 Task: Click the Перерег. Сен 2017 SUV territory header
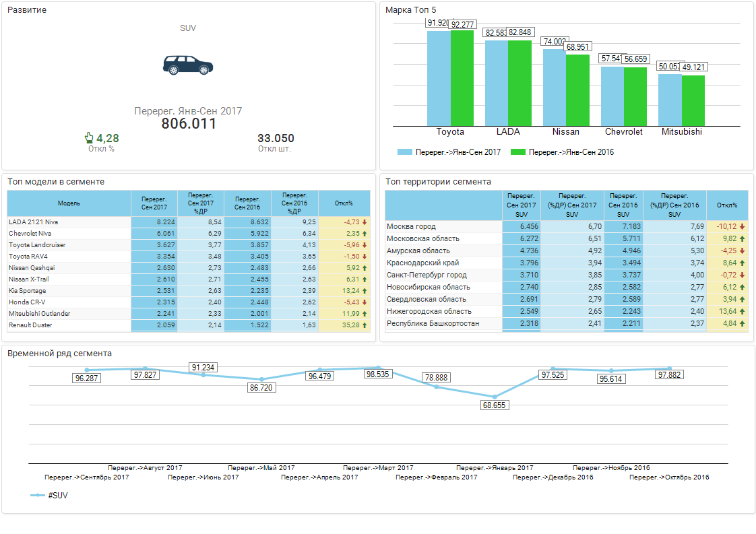click(522, 205)
